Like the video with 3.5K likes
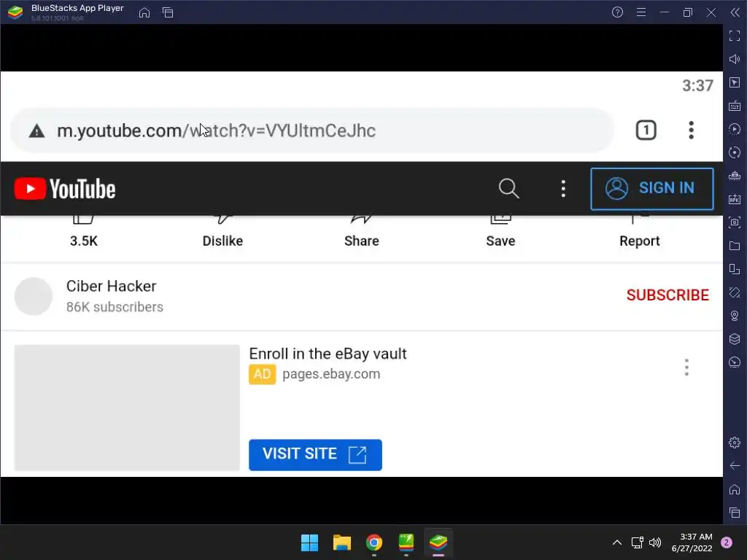The width and height of the screenshot is (747, 560). tap(84, 232)
